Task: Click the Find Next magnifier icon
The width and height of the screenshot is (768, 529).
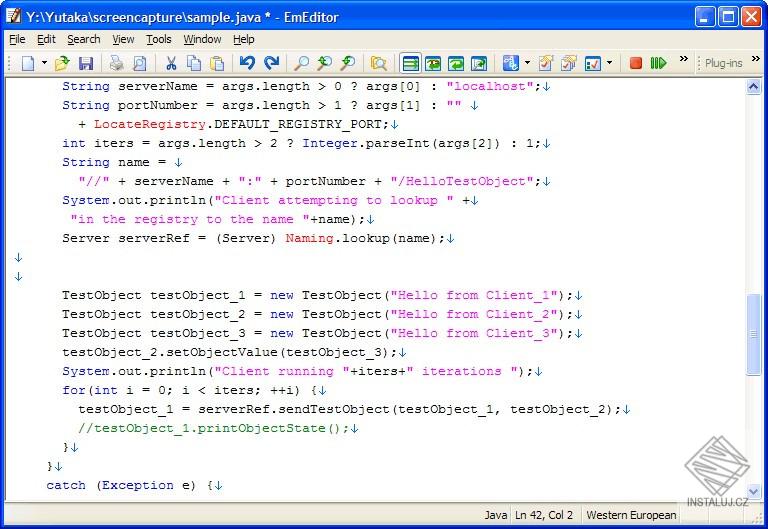Action: (324, 63)
